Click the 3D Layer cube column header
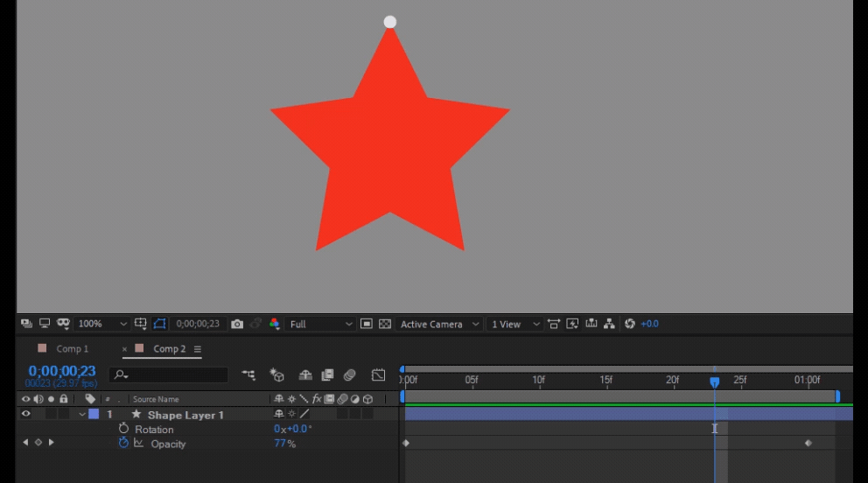This screenshot has width=868, height=483. 367,399
